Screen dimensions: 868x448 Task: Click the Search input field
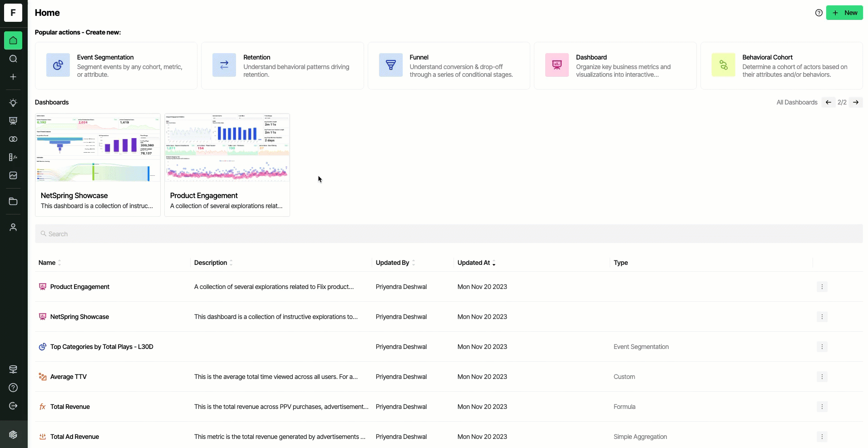coord(449,234)
